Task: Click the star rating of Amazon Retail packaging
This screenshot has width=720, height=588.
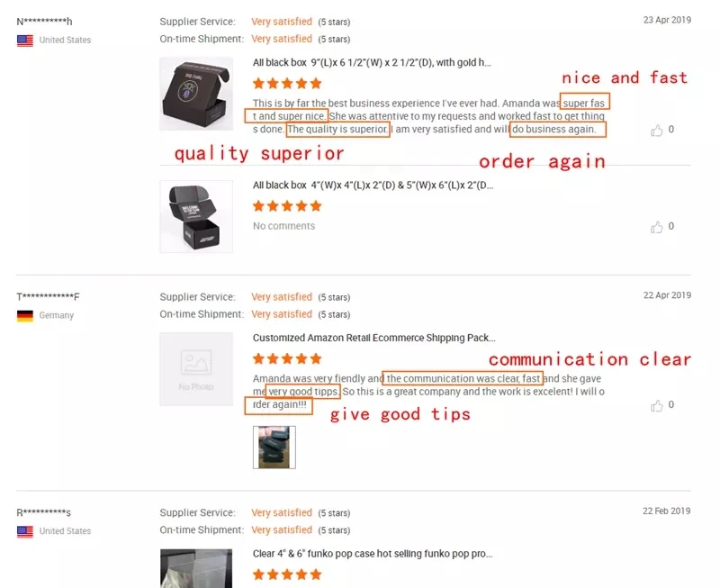Action: (287, 358)
